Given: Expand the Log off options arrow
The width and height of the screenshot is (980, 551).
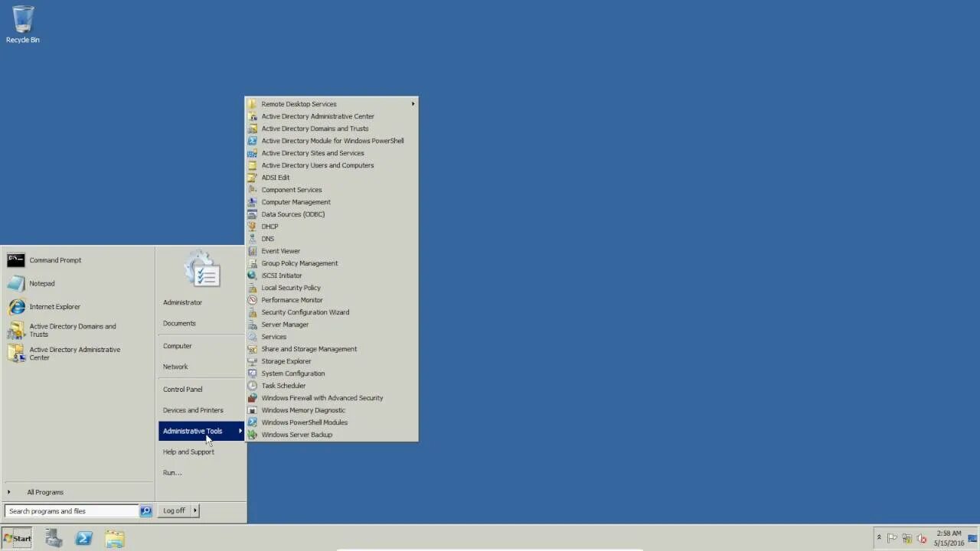Looking at the screenshot, I should coord(195,510).
